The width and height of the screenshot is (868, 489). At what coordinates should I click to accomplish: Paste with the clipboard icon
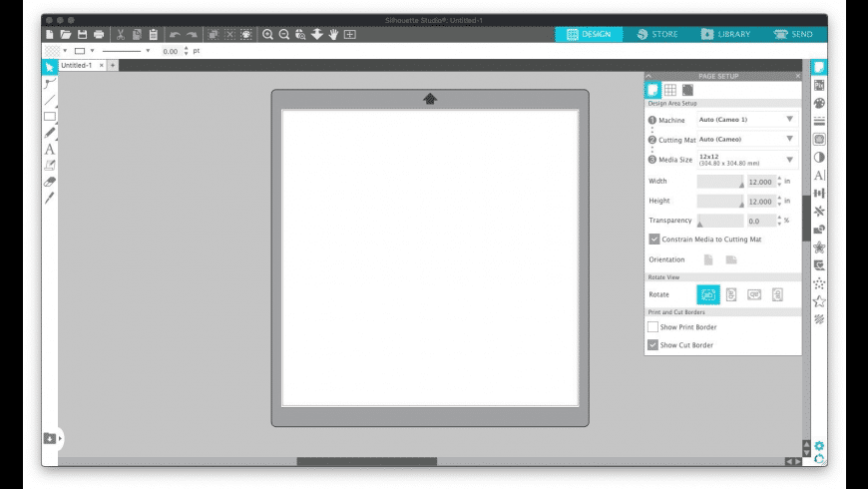(x=154, y=34)
